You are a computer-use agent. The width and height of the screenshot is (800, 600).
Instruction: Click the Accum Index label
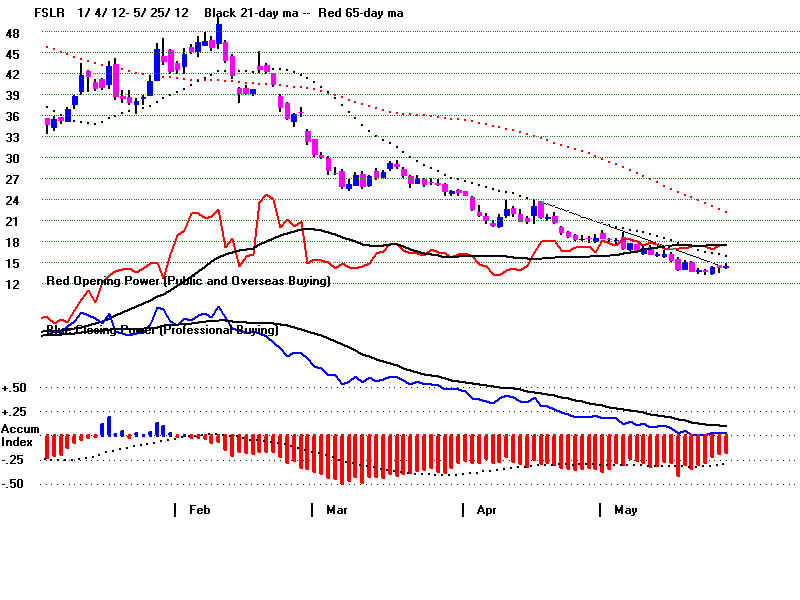click(x=20, y=435)
